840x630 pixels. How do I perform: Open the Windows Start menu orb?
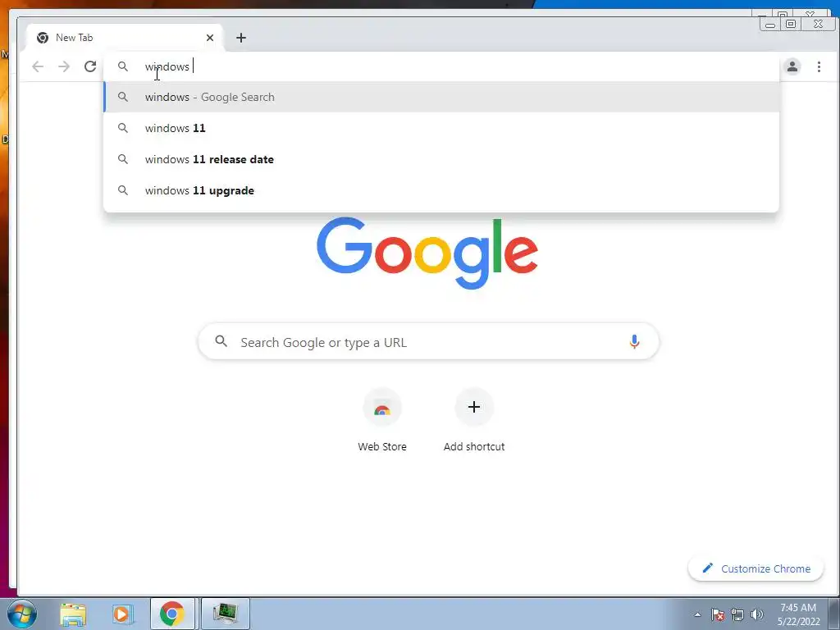point(22,614)
